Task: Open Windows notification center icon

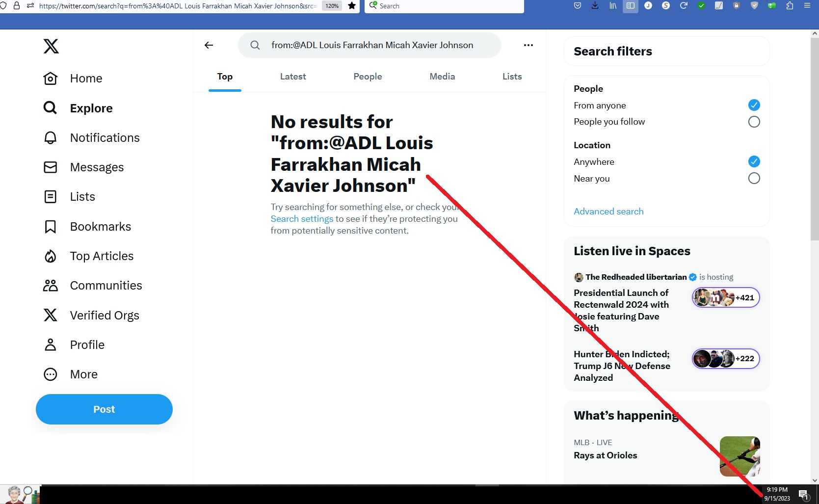Action: click(x=803, y=494)
